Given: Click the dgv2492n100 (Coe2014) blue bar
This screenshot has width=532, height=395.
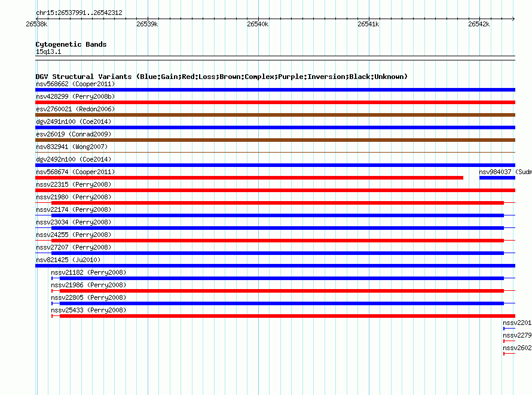Looking at the screenshot, I should 275,165.
